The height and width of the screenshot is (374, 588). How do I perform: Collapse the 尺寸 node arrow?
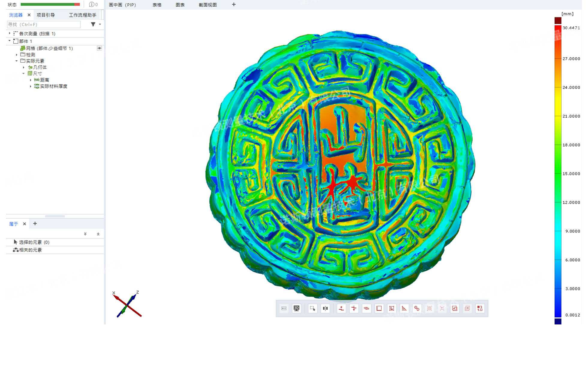[24, 74]
